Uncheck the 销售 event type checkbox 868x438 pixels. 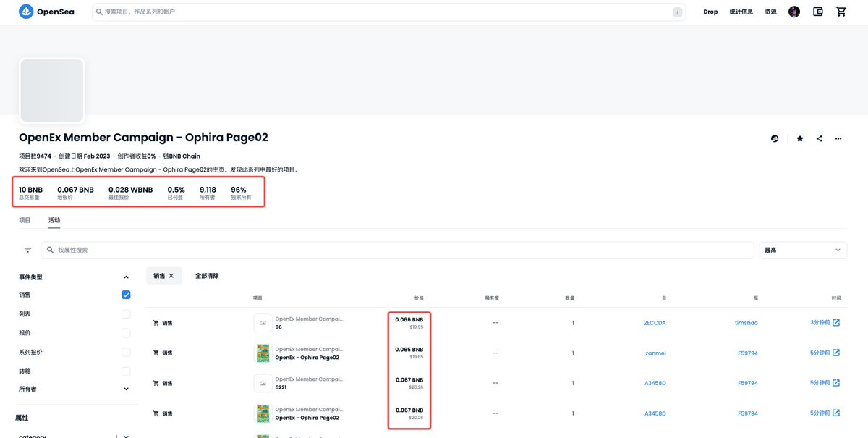click(126, 295)
